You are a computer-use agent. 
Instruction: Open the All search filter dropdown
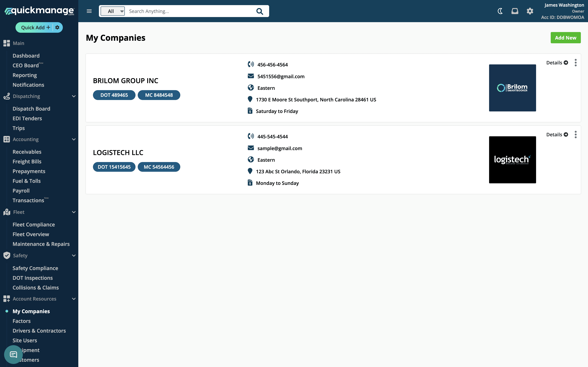[x=113, y=11]
